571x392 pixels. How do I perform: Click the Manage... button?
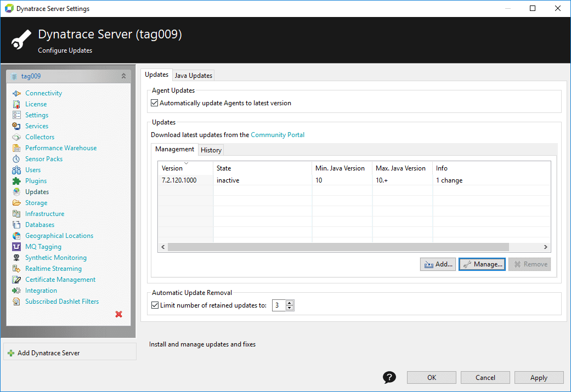482,264
